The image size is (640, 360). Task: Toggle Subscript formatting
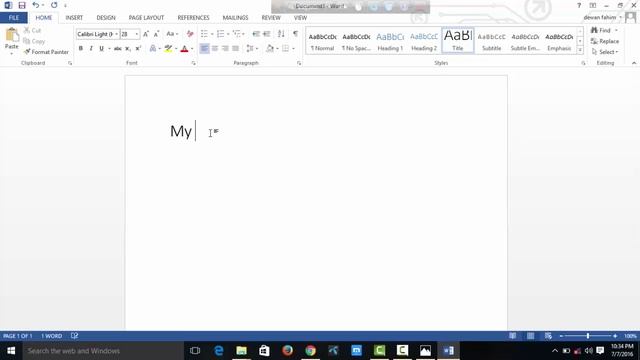[x=128, y=49]
